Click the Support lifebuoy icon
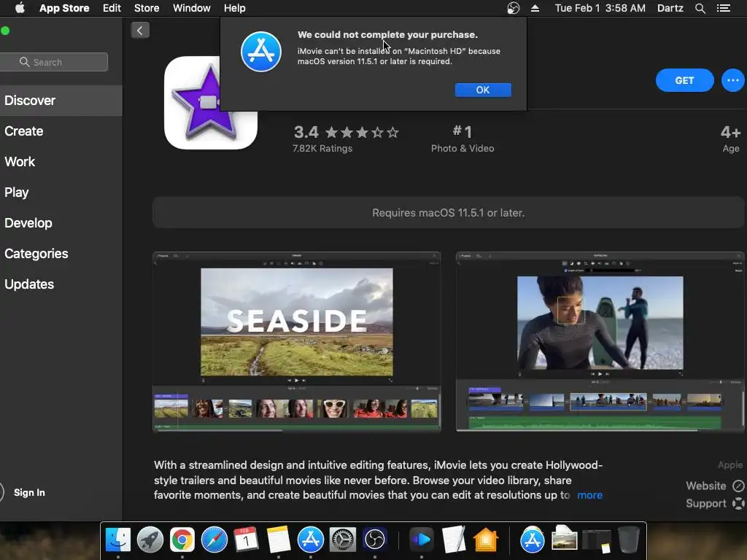The image size is (747, 560). tap(738, 503)
